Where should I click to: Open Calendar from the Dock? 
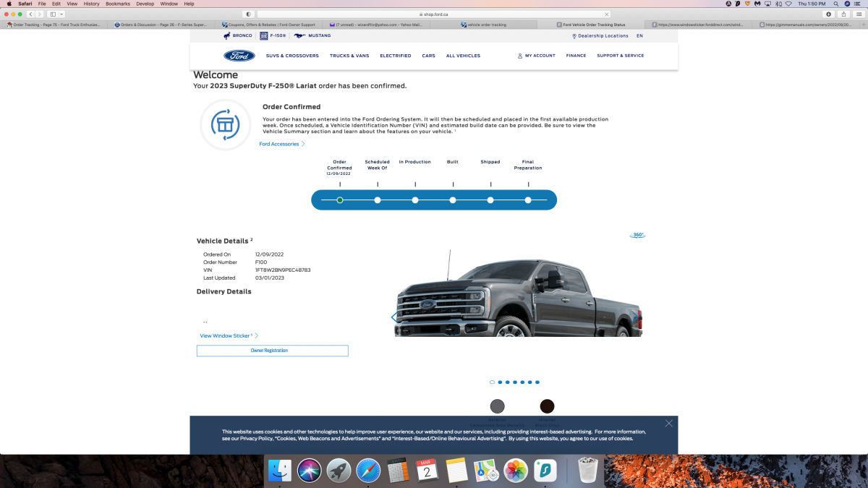(427, 471)
